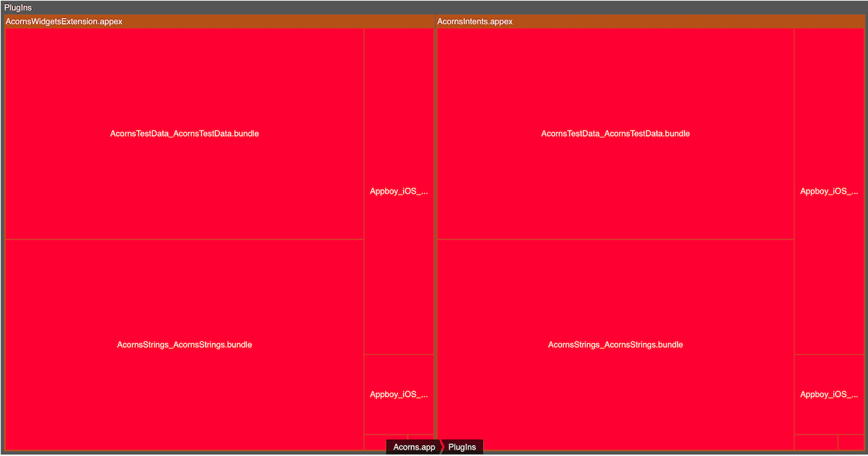
Task: Click breadcrumb arrow separator before PlugIns
Action: click(442, 447)
